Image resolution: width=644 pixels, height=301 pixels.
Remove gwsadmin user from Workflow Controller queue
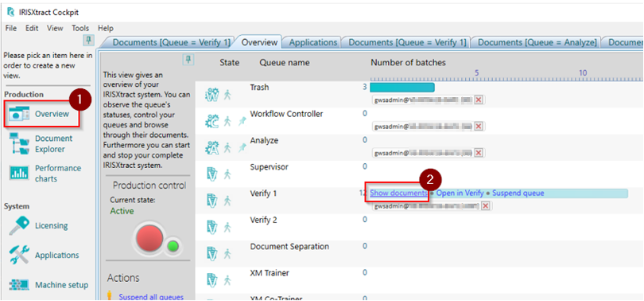point(478,127)
